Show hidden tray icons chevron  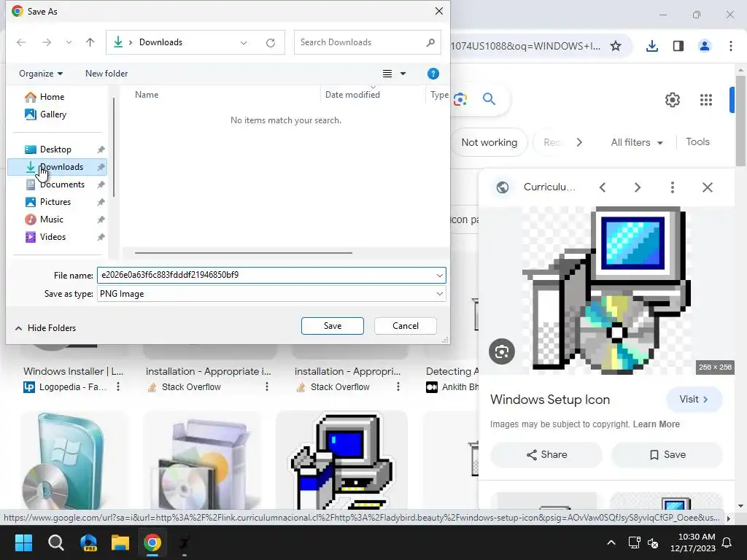(x=611, y=542)
